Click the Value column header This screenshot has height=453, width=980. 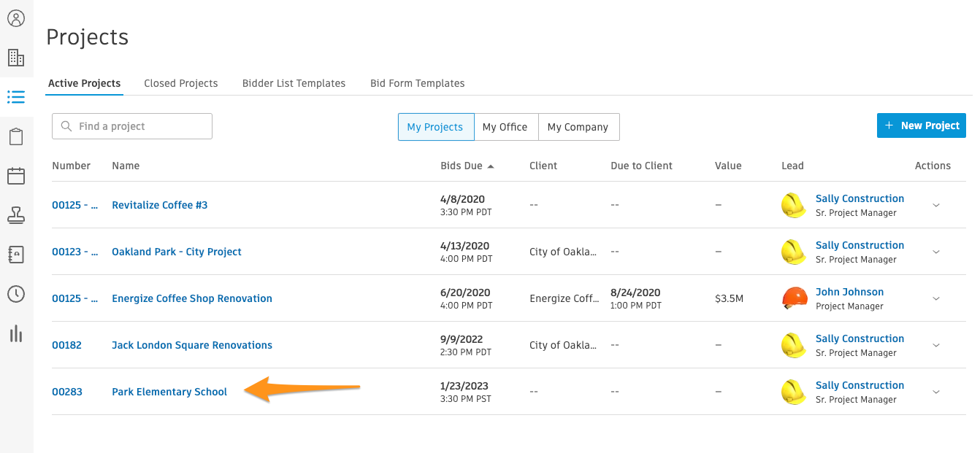[728, 166]
